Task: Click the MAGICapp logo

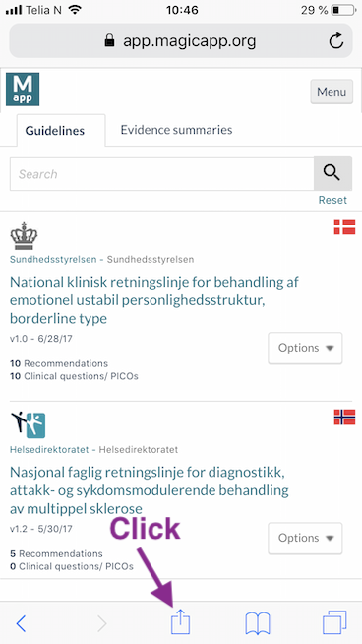Action: click(x=23, y=90)
